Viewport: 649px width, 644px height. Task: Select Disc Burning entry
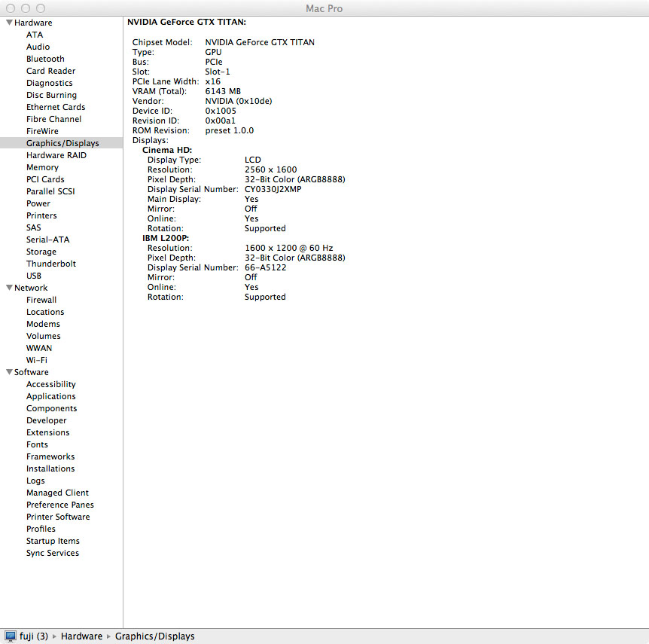(x=51, y=95)
